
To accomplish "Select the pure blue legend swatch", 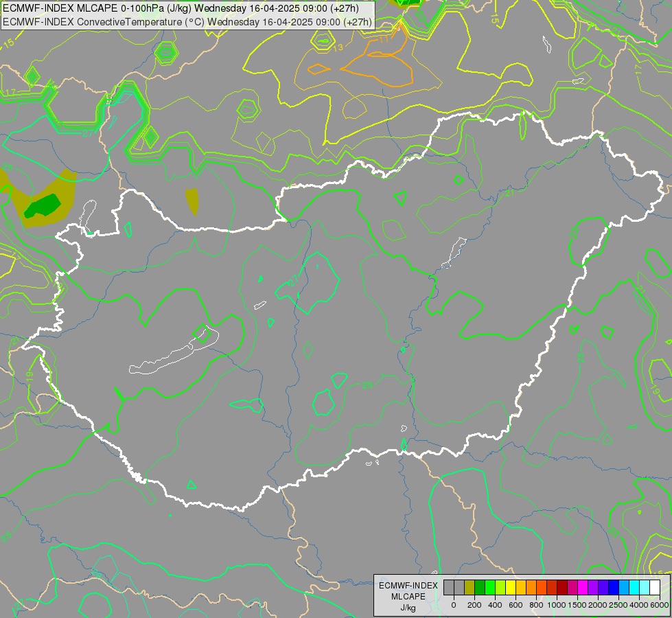I will (x=613, y=587).
